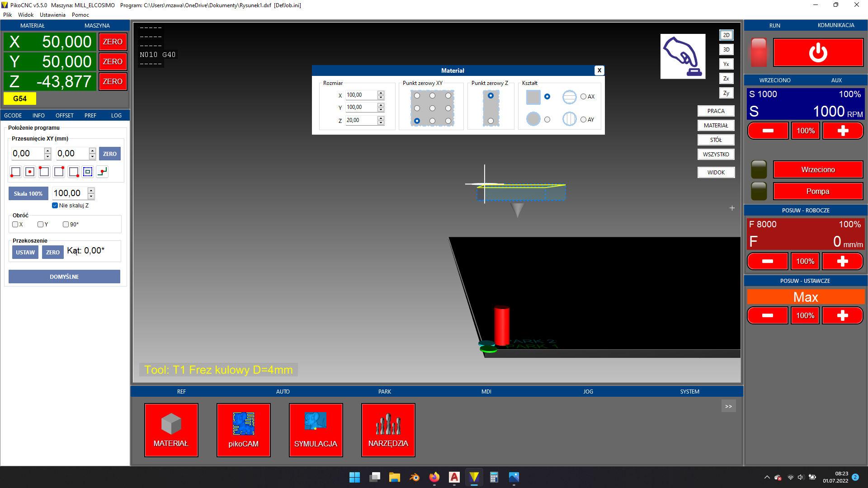The image size is (868, 488).
Task: Increase spindle speed with the plus button
Action: pos(843,131)
